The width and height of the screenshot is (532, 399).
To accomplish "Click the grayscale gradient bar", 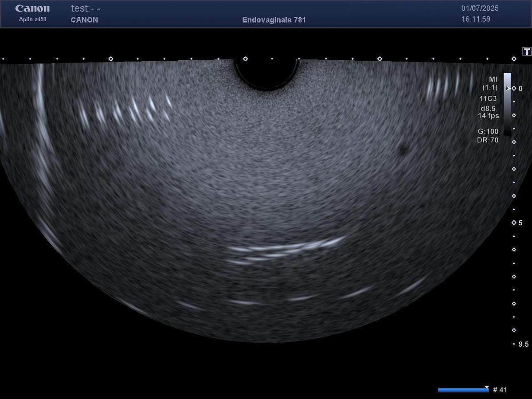I will coord(507,102).
